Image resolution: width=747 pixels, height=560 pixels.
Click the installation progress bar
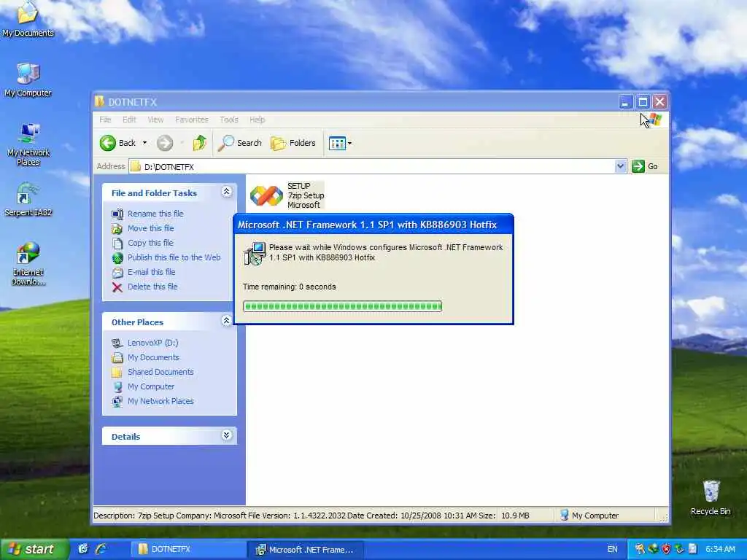tap(343, 306)
